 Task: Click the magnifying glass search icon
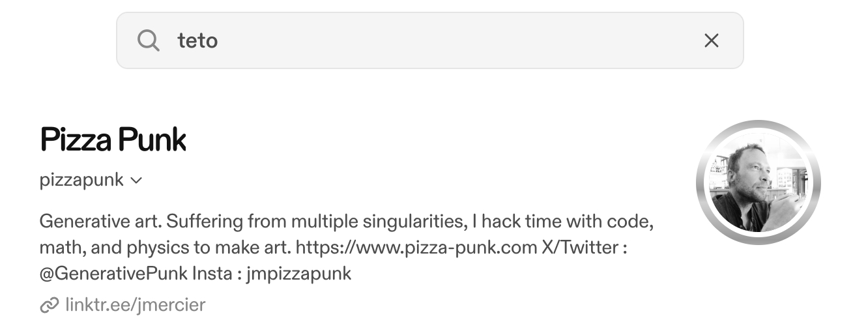149,41
